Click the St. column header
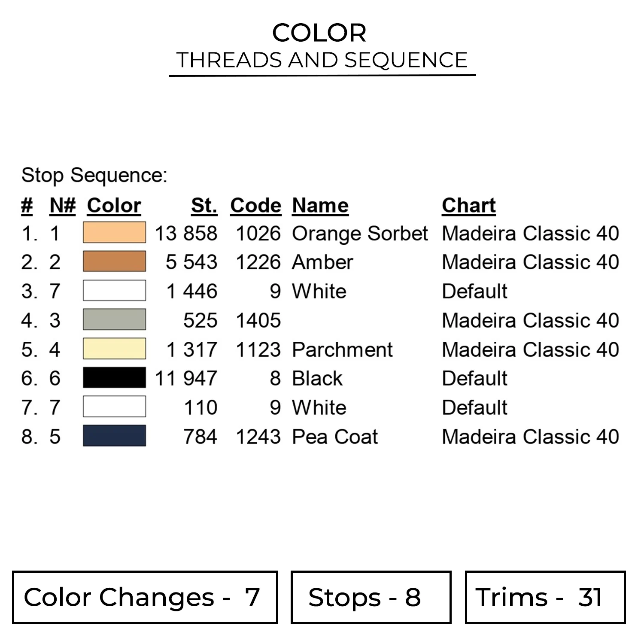Screen dimensions: 644x644 (x=204, y=206)
